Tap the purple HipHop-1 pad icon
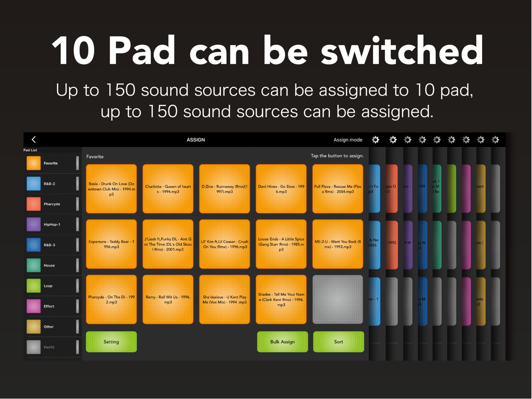The height and width of the screenshot is (399, 532). coord(33,224)
